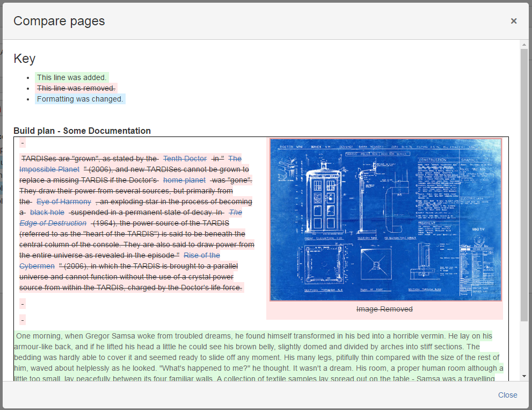Select the red 'This line was removed' key

(76, 88)
